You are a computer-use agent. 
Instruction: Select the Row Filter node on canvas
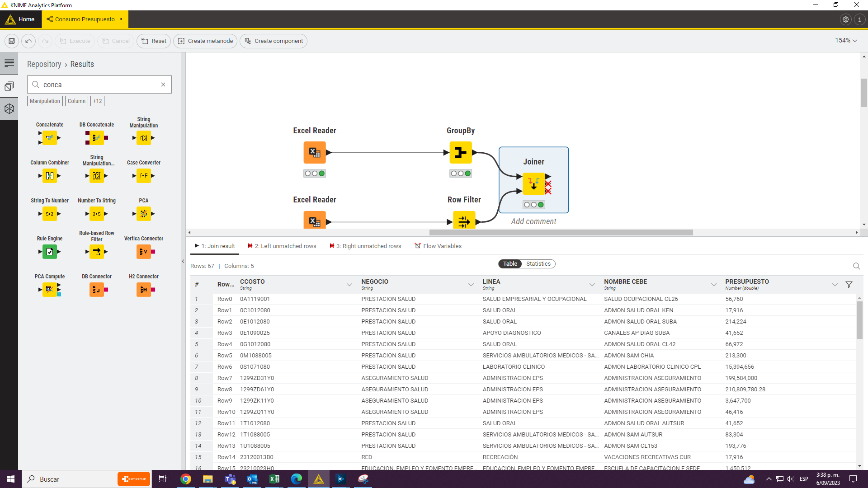coord(464,221)
